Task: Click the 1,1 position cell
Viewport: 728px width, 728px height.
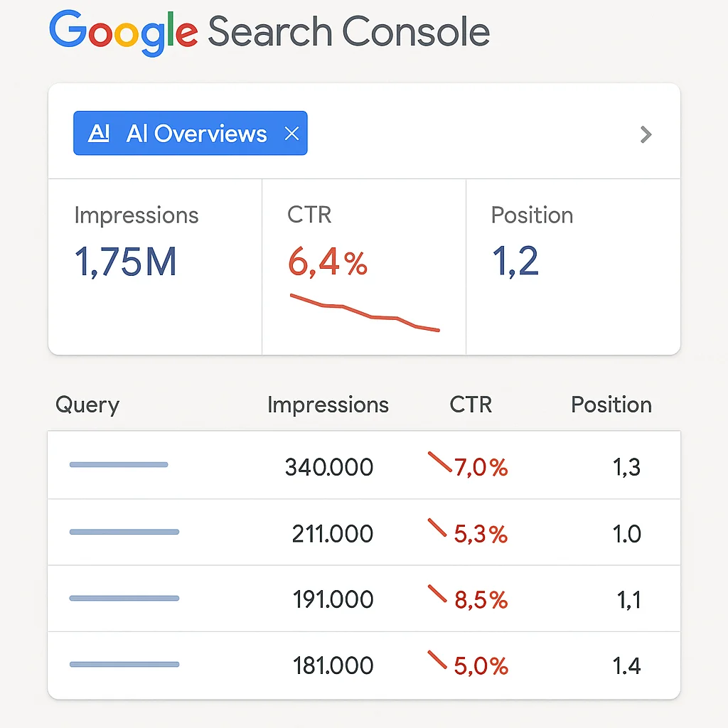Action: [x=629, y=600]
